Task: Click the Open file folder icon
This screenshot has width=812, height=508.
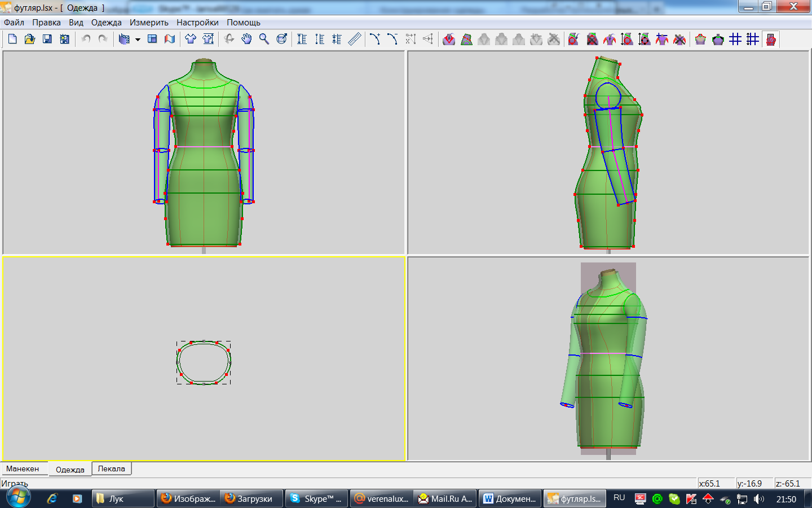Action: click(29, 39)
